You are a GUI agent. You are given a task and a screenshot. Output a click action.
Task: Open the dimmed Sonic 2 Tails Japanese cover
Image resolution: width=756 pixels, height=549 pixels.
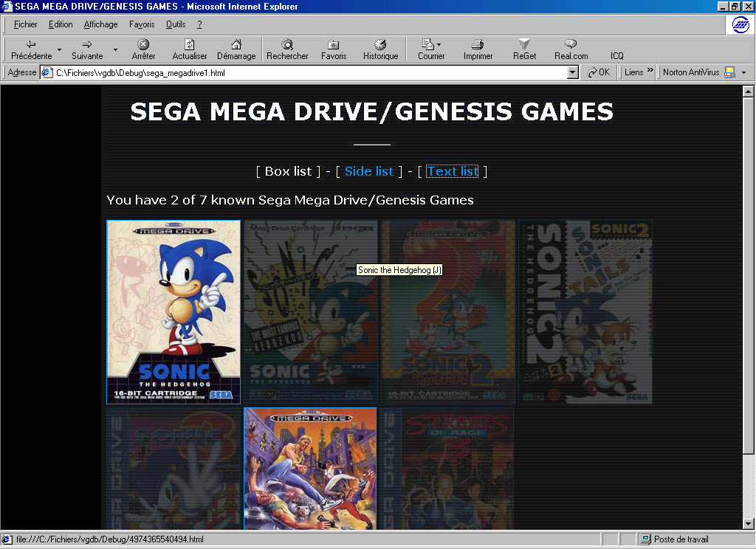pos(585,312)
